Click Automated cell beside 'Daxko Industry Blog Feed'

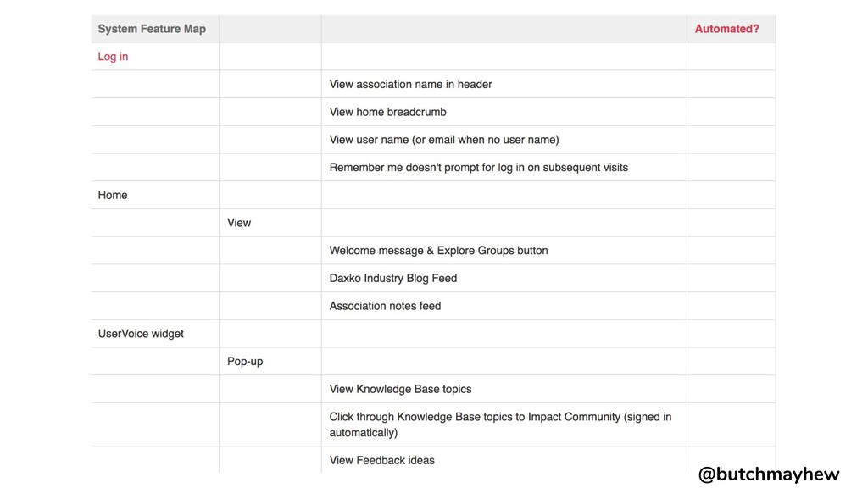(731, 278)
